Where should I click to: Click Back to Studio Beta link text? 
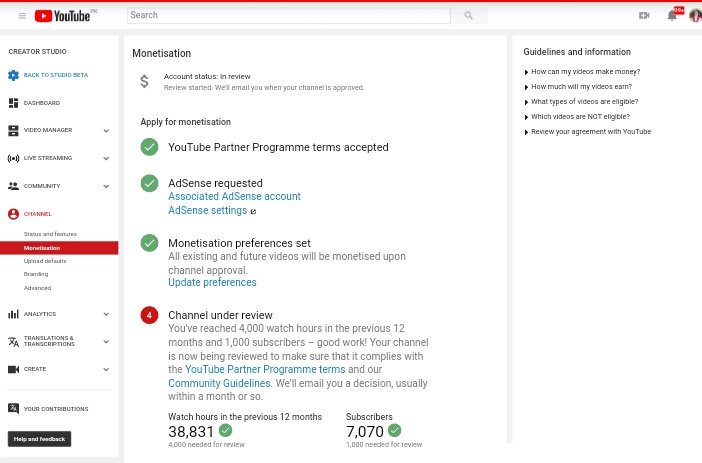[x=56, y=75]
